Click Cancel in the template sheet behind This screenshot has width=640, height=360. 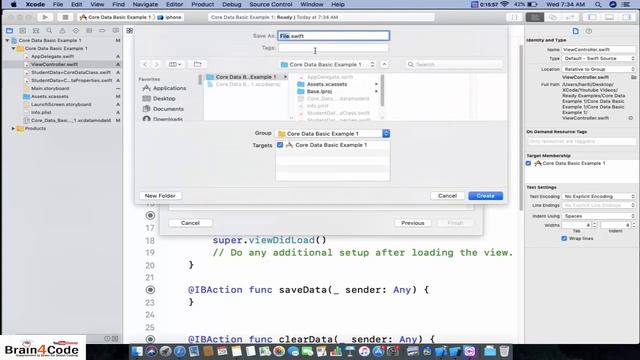tap(190, 223)
